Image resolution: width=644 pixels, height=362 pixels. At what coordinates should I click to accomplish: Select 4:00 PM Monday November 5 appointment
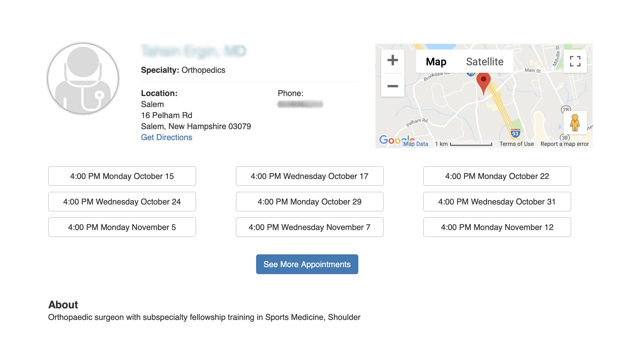tap(122, 227)
